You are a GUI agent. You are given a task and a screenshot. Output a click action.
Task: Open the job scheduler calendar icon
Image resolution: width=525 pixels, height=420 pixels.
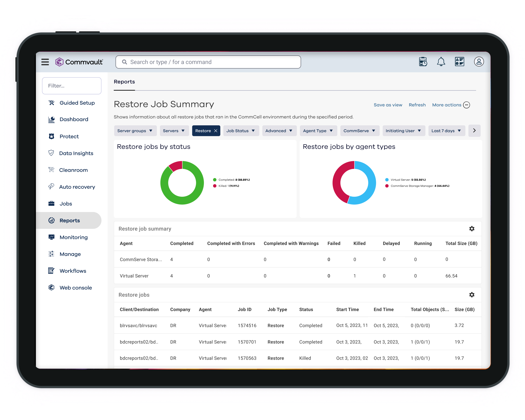(x=423, y=62)
